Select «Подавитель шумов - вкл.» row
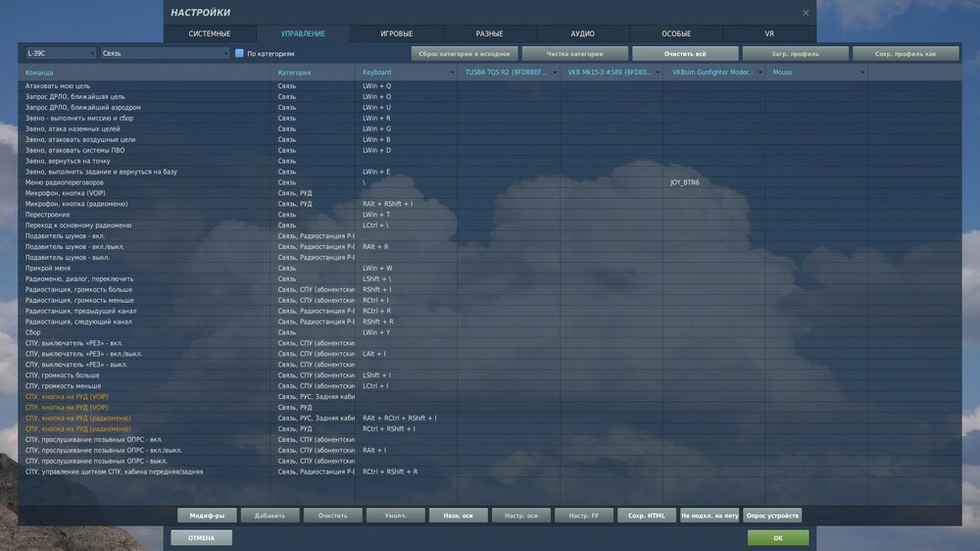 490,235
